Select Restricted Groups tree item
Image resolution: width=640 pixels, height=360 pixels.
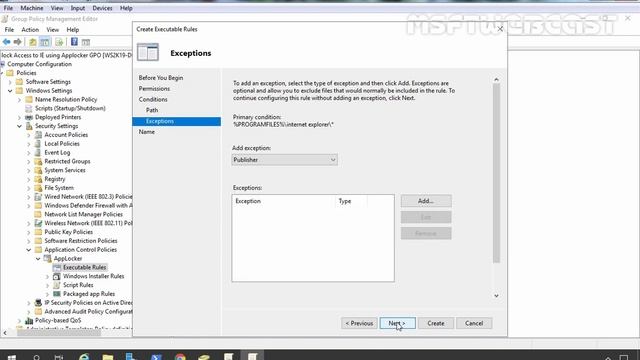tap(67, 161)
